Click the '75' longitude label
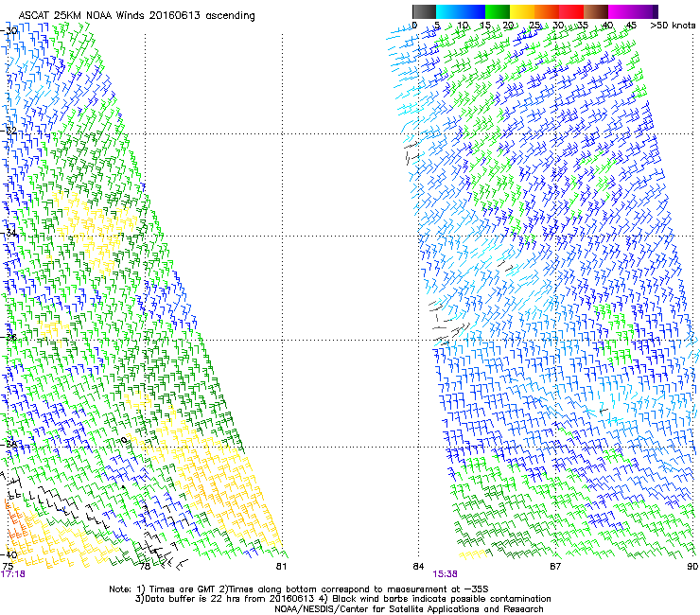 click(x=8, y=567)
